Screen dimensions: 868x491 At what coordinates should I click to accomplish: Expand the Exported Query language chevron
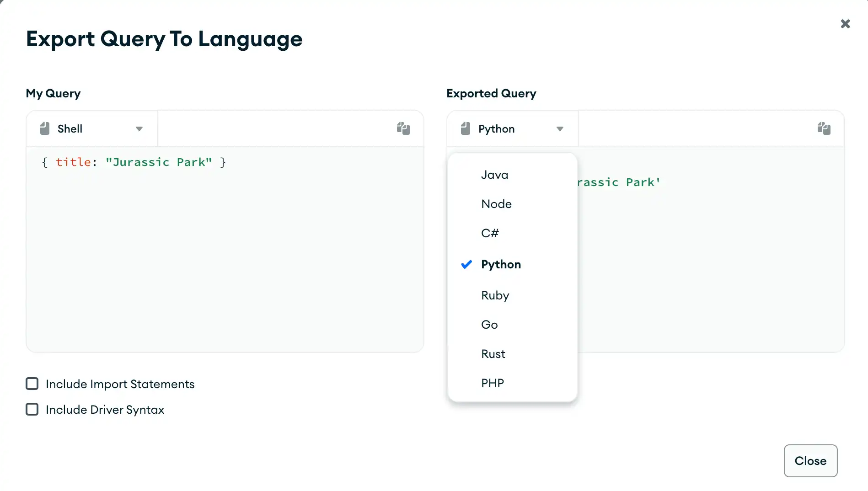click(560, 129)
